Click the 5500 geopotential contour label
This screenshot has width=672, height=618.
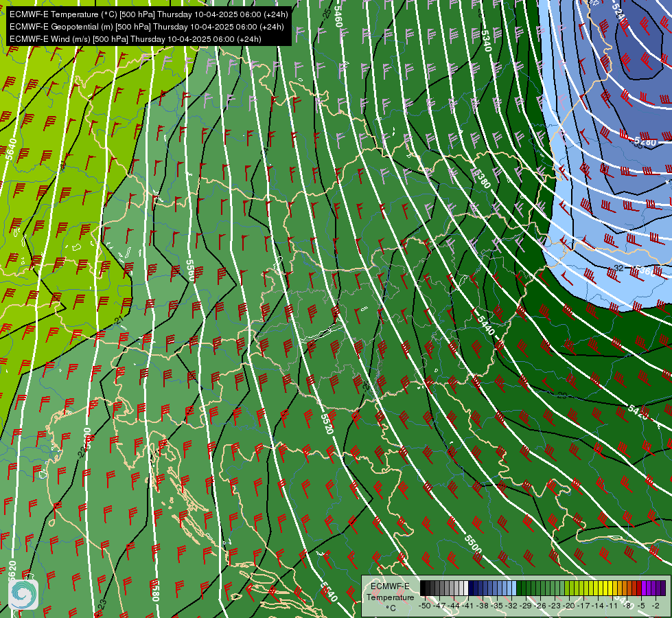[x=473, y=544]
